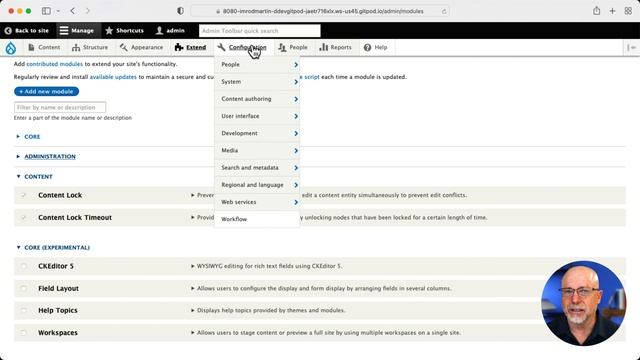Click the Extend puzzle piece icon

179,48
